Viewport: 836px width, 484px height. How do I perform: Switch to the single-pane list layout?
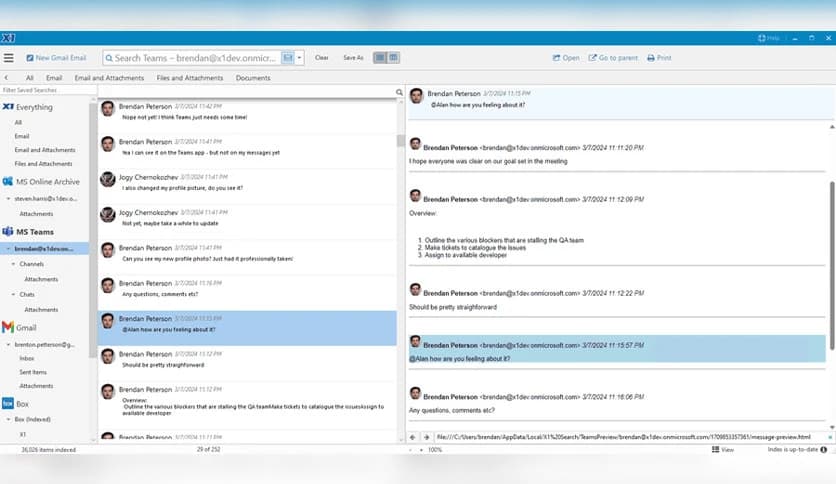pyautogui.click(x=380, y=58)
